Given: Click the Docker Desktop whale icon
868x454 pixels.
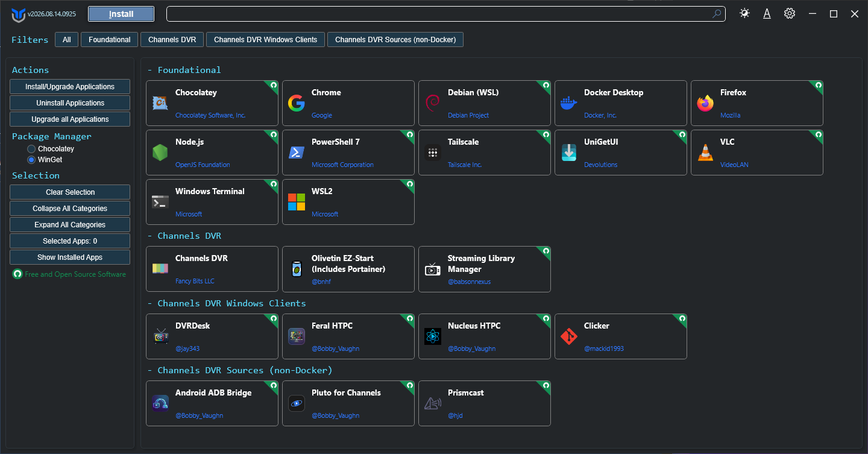Looking at the screenshot, I should 569,103.
